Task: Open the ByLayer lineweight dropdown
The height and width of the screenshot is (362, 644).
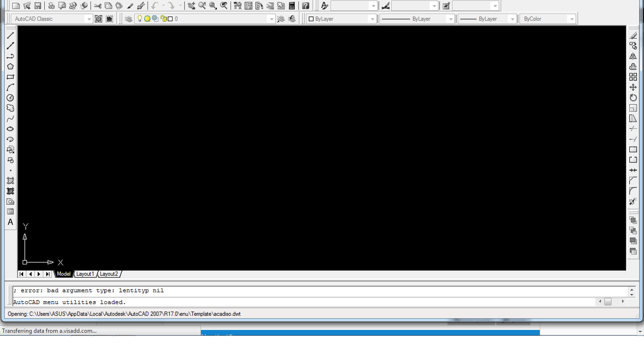Action: click(513, 19)
